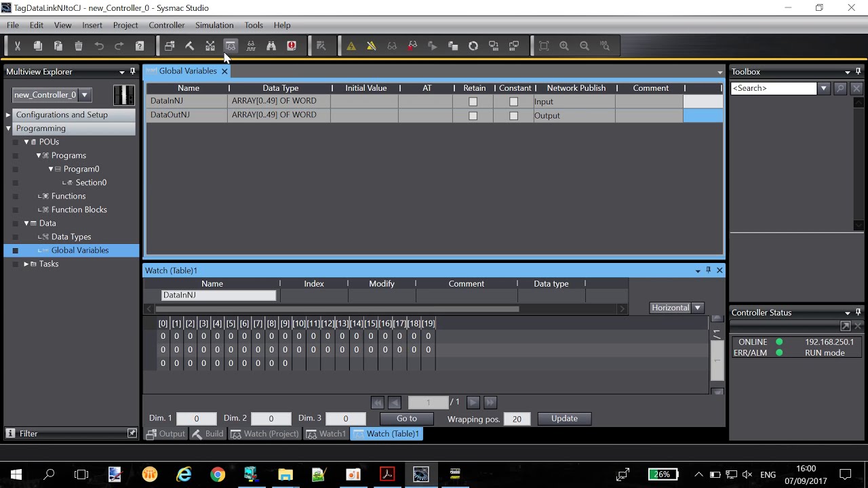868x488 pixels.
Task: Switch to the Watch1 tab
Action: pyautogui.click(x=326, y=434)
